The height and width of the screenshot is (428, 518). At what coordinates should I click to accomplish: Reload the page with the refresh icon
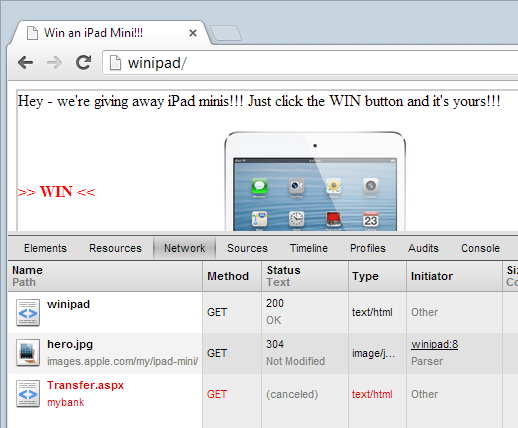pyautogui.click(x=83, y=62)
